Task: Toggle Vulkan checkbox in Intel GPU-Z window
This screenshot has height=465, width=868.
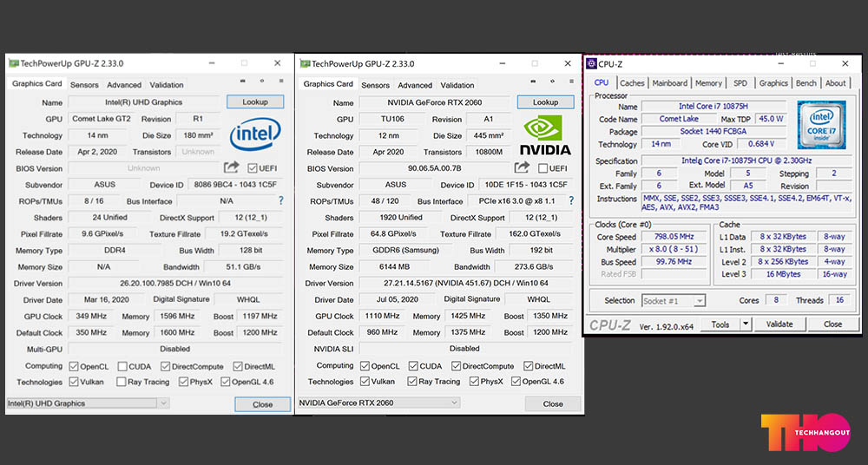Action: tap(74, 382)
